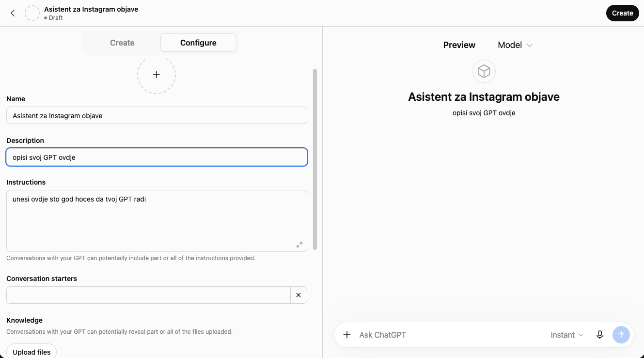Screen dimensions: 644x358
Task: Click the preview text 'opisi svoj GPT ovdje'
Action: pos(484,113)
